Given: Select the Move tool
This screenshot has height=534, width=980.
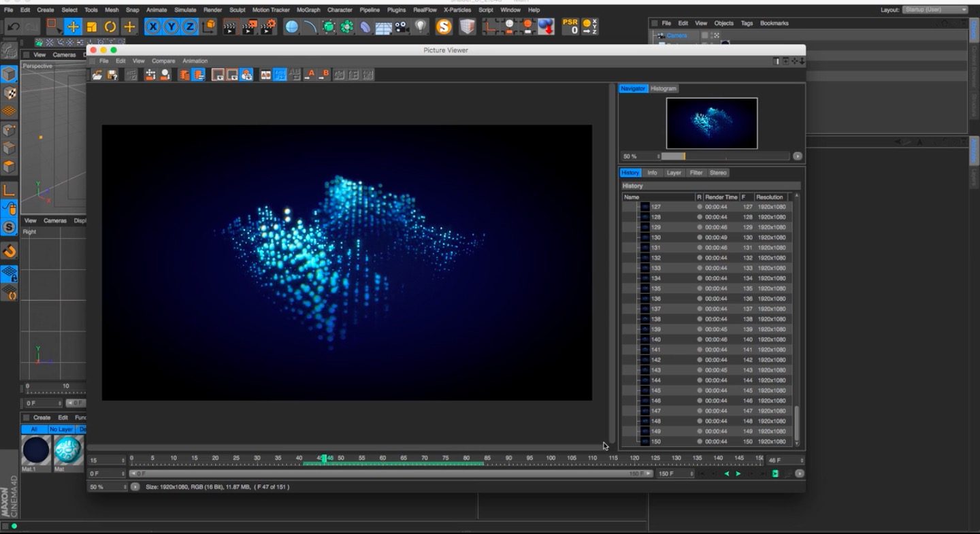Looking at the screenshot, I should click(73, 27).
